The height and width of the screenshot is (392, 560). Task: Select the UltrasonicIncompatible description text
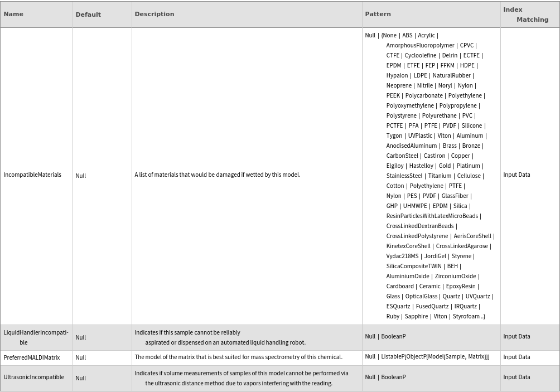pos(241,378)
